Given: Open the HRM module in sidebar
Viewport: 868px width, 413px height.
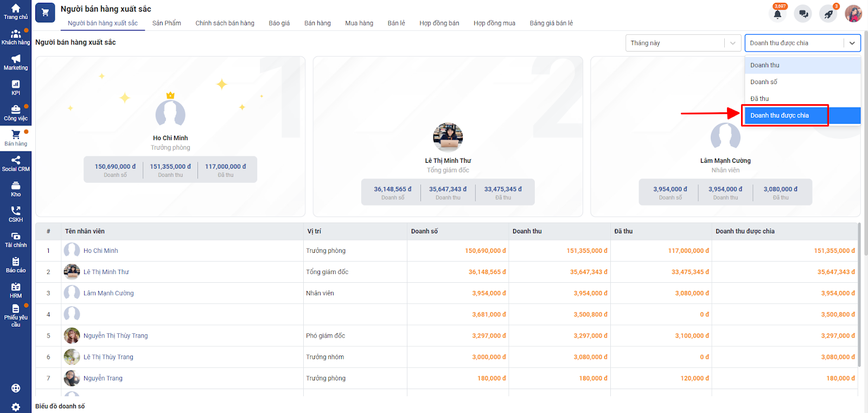Looking at the screenshot, I should 16,291.
